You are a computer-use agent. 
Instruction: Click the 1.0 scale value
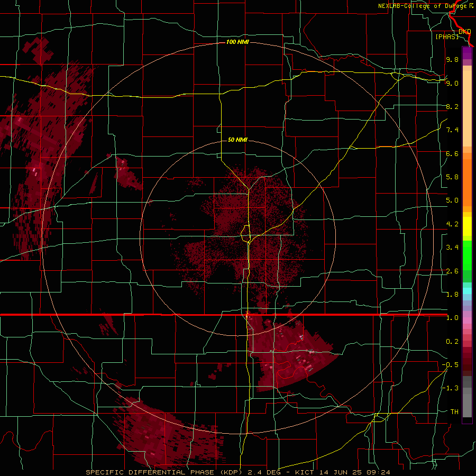click(x=452, y=318)
